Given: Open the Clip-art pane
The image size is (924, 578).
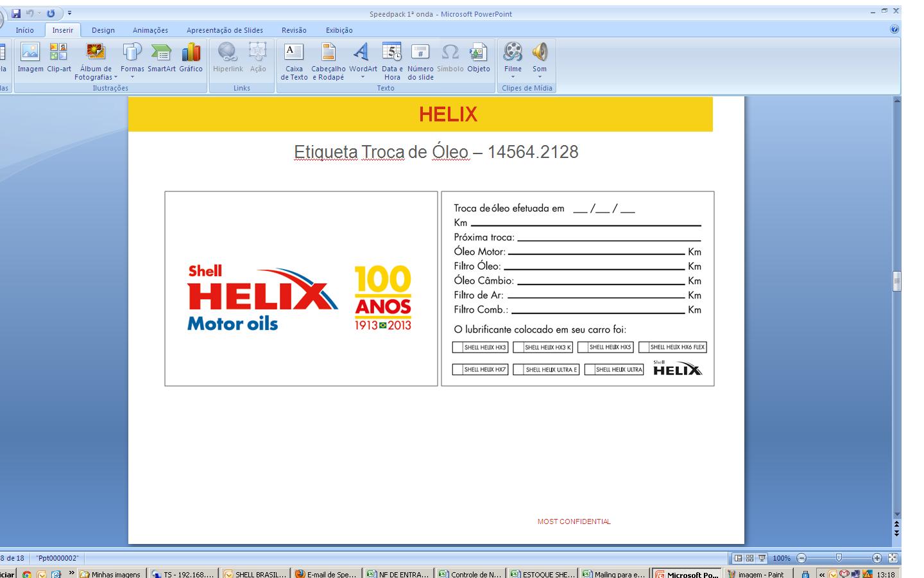Looking at the screenshot, I should coord(58,57).
